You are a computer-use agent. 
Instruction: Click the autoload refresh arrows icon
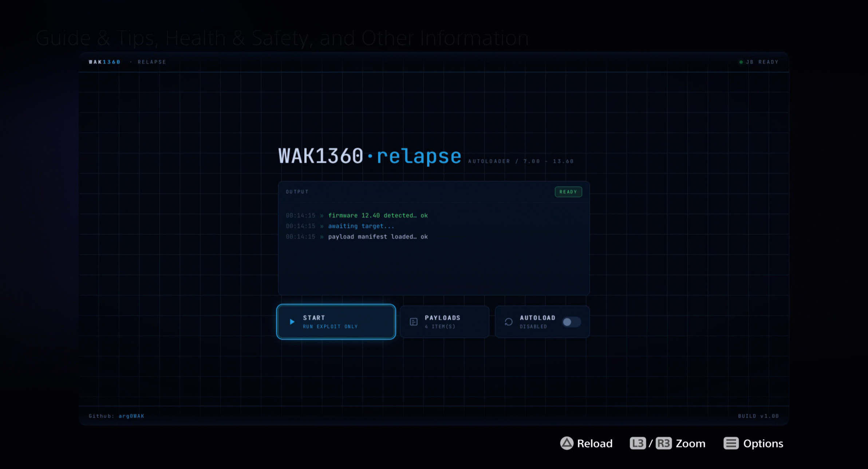click(x=509, y=322)
